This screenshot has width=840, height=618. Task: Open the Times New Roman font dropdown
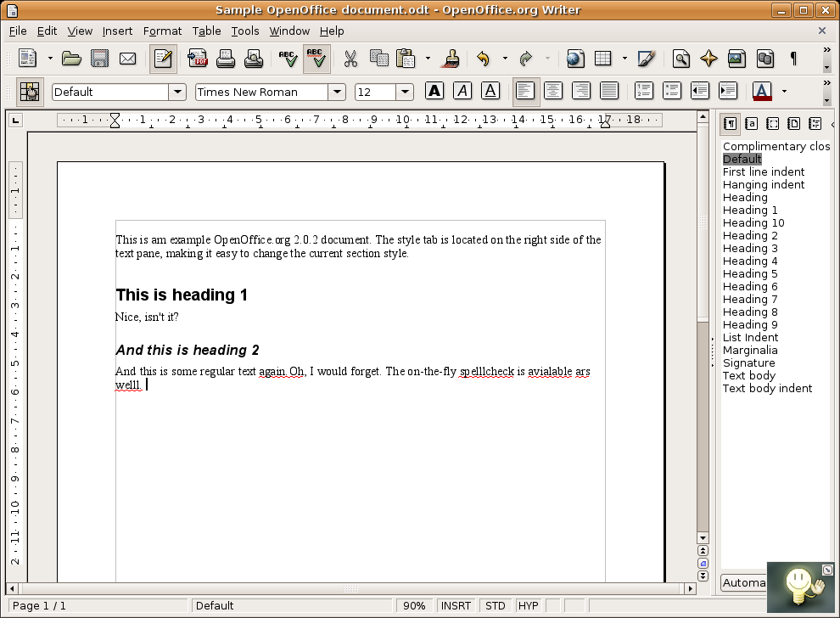coord(337,92)
